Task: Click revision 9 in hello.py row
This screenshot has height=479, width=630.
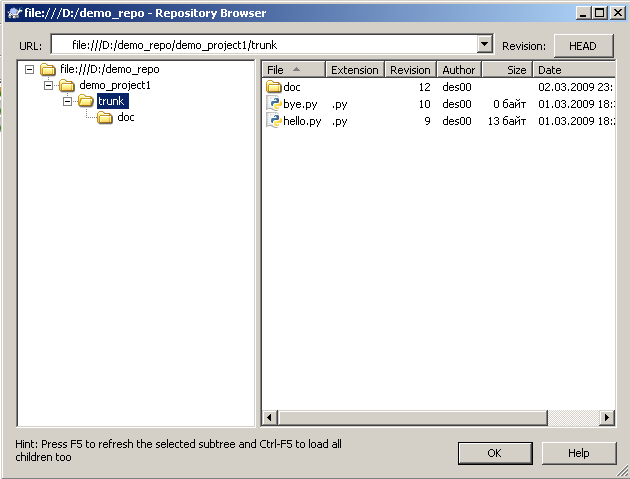Action: 428,121
